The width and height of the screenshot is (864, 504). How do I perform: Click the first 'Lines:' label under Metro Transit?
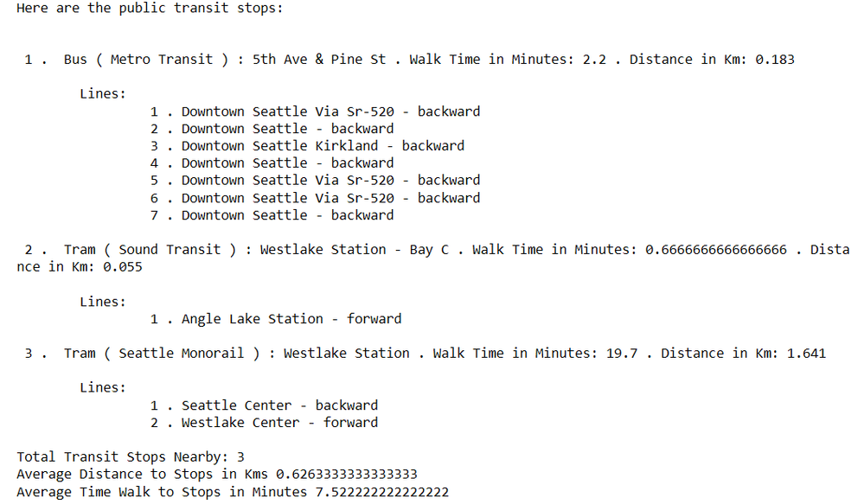tap(103, 93)
